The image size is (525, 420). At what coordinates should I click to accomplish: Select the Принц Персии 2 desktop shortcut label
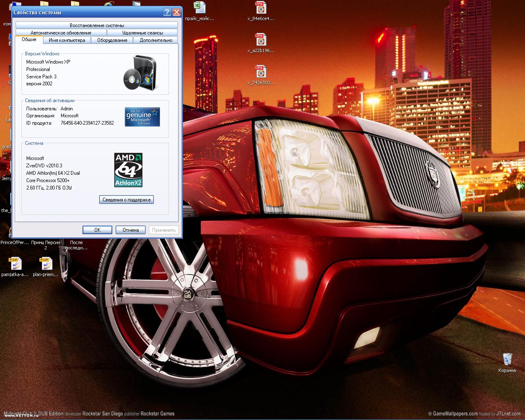coord(46,245)
